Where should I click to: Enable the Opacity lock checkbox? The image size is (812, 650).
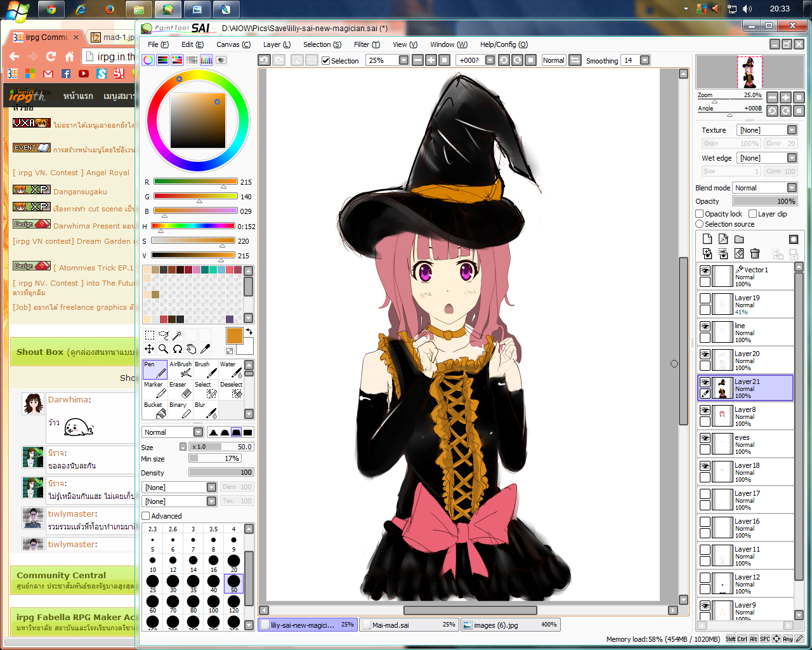700,214
